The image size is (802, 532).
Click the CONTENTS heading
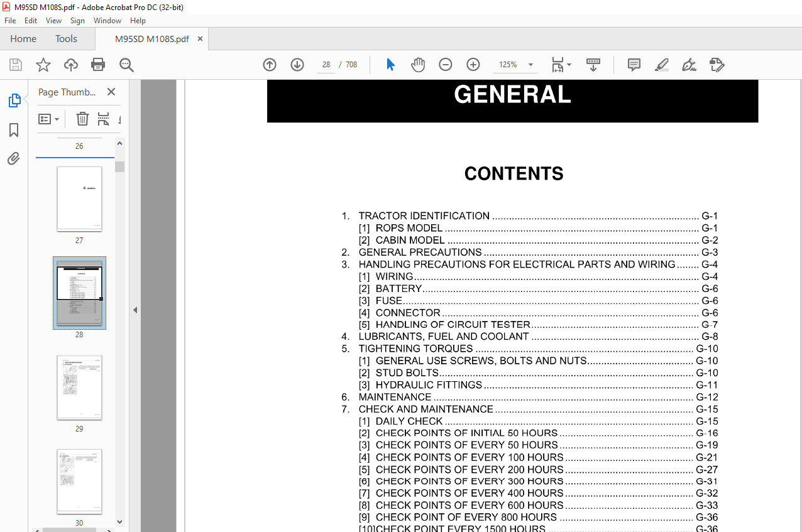tap(514, 174)
